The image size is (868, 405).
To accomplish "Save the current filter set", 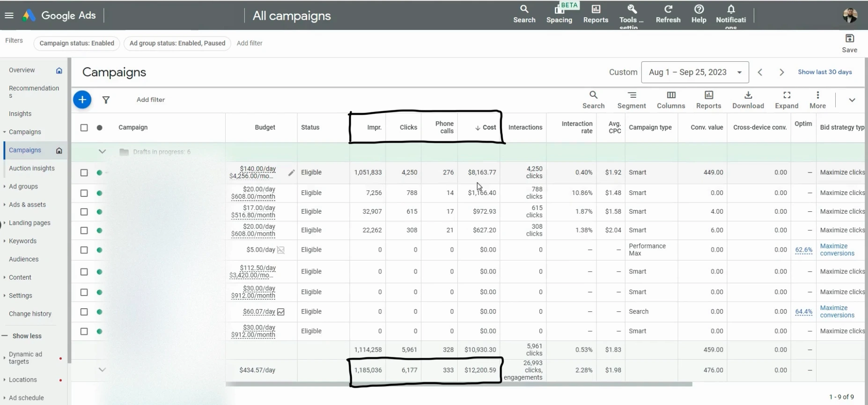I will click(849, 43).
